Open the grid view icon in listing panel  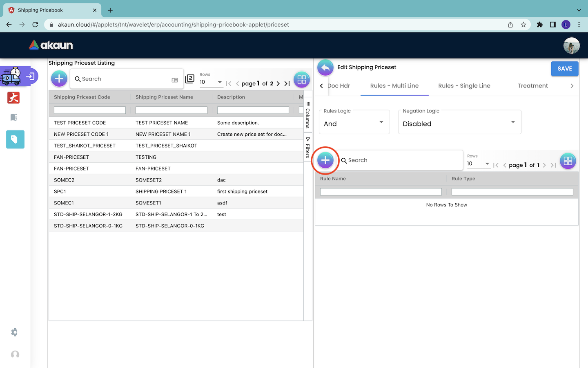tap(301, 80)
